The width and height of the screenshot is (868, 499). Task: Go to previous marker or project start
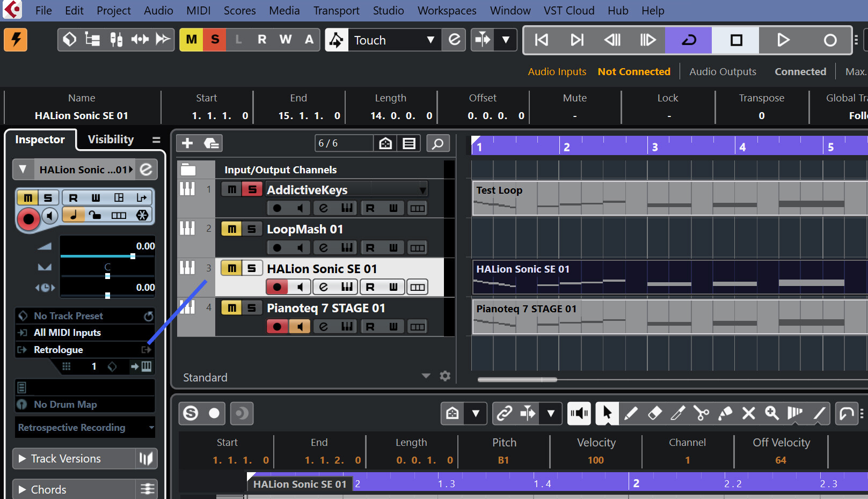(542, 40)
